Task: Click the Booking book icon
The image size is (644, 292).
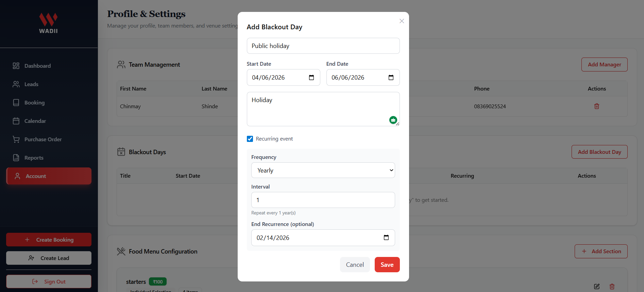Action: (x=16, y=102)
